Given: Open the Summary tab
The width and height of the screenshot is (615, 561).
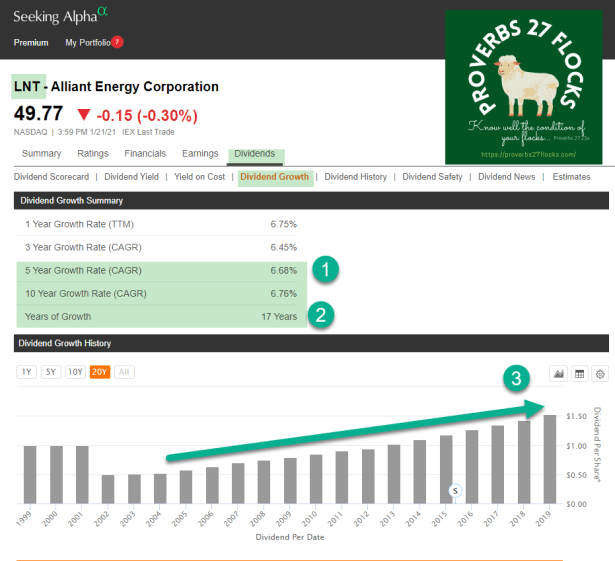Looking at the screenshot, I should pyautogui.click(x=42, y=154).
